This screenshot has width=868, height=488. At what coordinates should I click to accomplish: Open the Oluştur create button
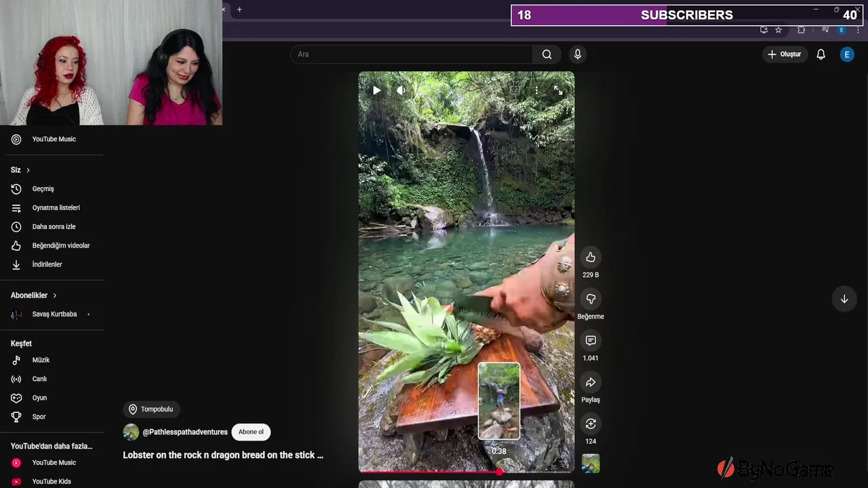coord(785,54)
